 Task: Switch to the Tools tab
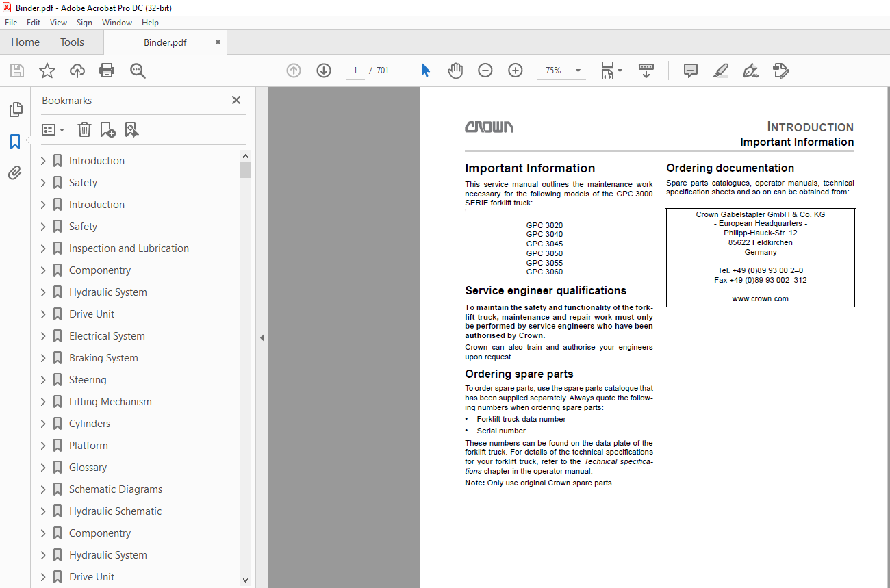point(72,42)
